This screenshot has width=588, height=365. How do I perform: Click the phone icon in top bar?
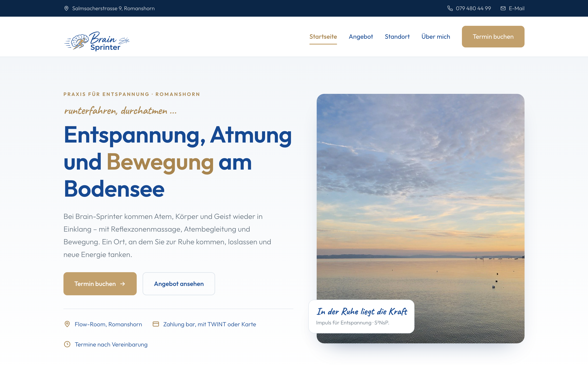pyautogui.click(x=450, y=9)
